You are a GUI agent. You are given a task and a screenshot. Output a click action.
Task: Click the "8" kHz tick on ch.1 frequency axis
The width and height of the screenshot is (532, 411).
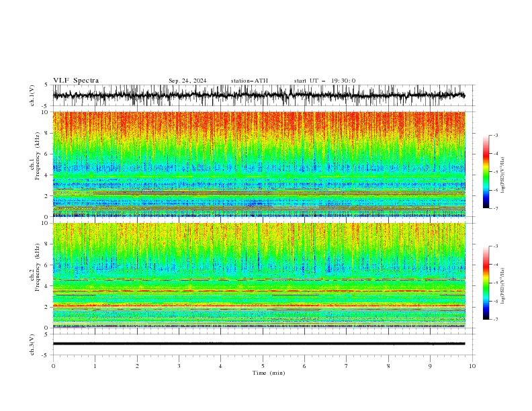47,133
